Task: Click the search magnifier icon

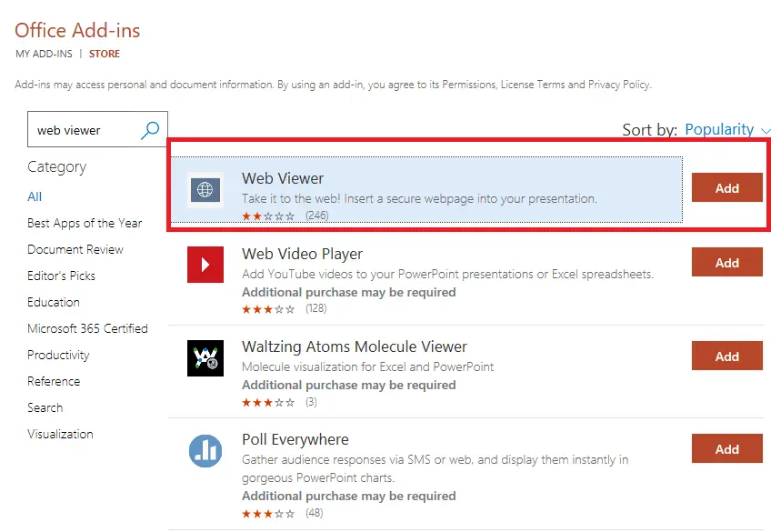Action: (150, 130)
